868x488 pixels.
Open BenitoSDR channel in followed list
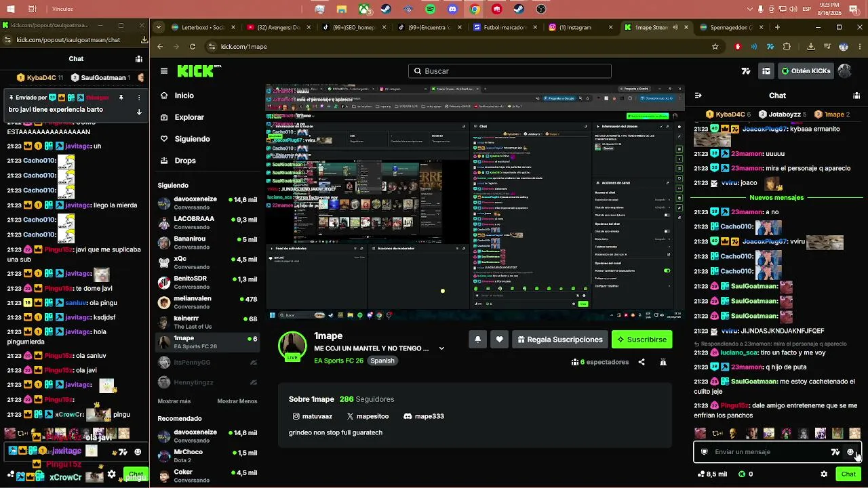[208, 283]
